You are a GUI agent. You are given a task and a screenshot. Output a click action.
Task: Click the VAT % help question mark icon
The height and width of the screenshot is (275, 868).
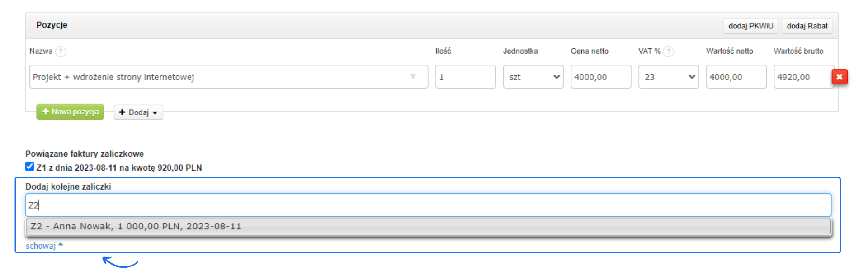tap(669, 51)
